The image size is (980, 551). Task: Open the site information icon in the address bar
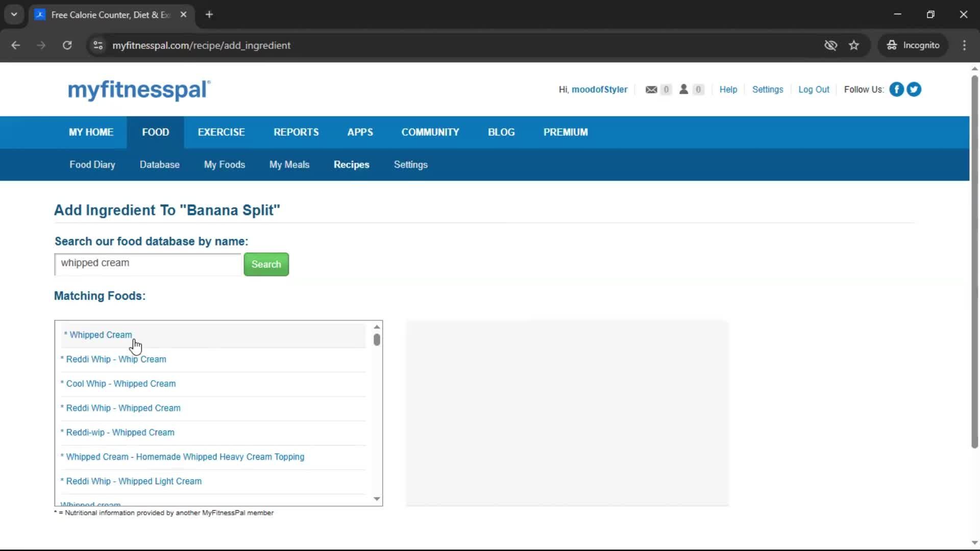tap(98, 45)
